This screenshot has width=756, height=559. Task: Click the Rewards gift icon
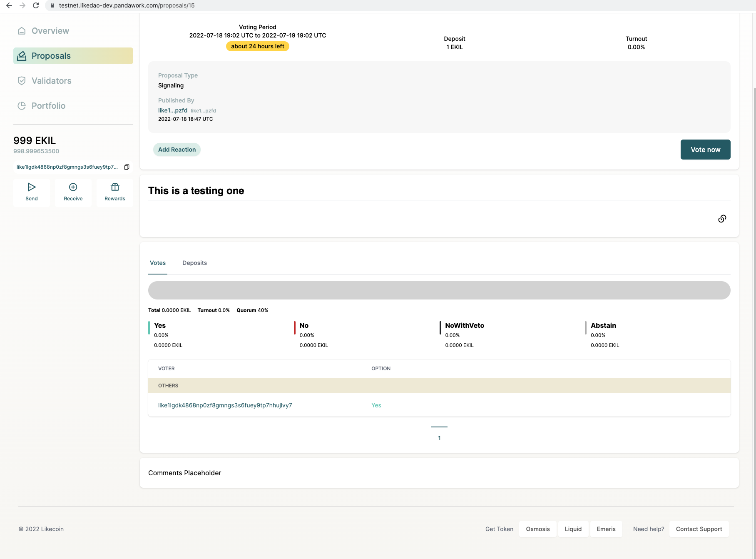[115, 187]
